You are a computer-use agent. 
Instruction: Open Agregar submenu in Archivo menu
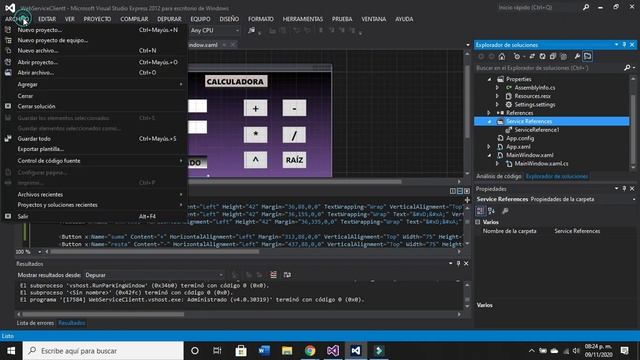click(94, 84)
